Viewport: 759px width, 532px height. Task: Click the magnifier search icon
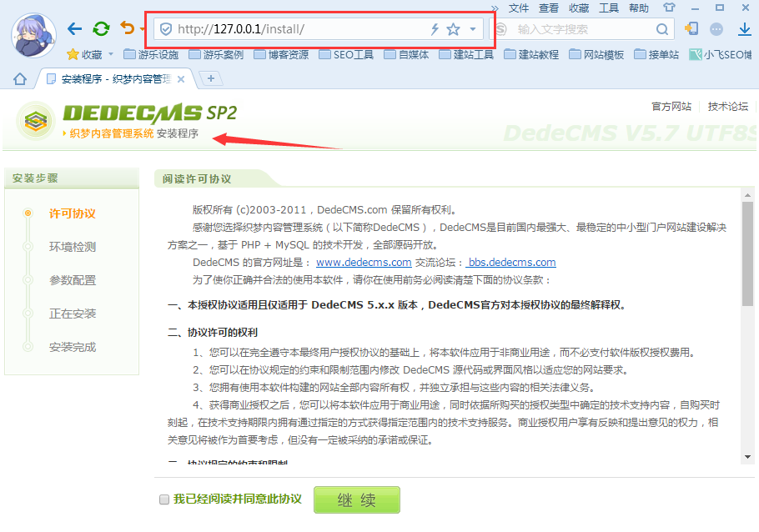tap(661, 29)
